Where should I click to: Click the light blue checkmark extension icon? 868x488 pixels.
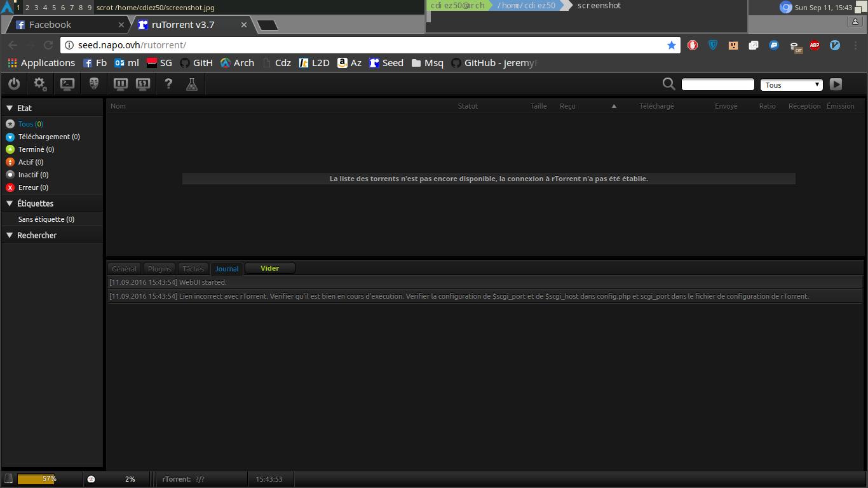click(x=835, y=45)
